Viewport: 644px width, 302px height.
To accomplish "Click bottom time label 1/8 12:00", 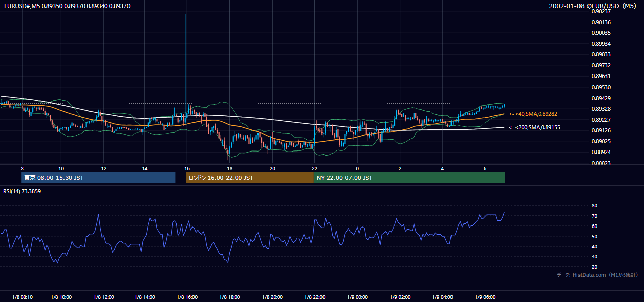I will click(x=103, y=297).
